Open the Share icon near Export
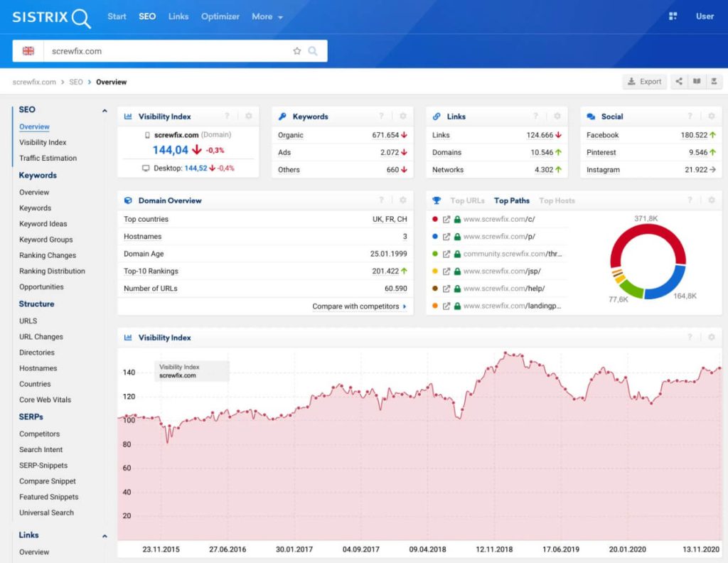Image resolution: width=728 pixels, height=563 pixels. tap(679, 81)
